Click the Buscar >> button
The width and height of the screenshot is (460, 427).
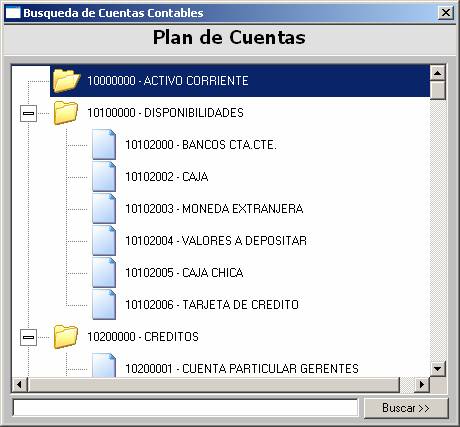[x=406, y=408]
